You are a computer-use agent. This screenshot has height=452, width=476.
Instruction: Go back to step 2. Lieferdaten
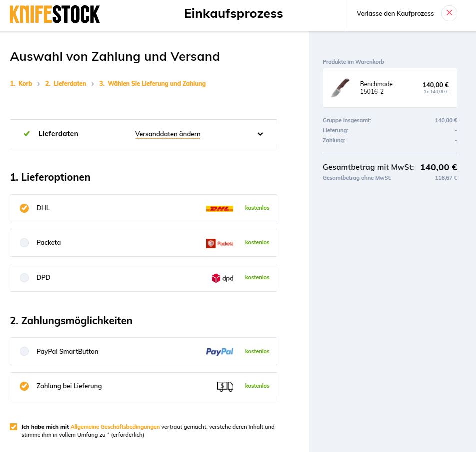coord(66,84)
